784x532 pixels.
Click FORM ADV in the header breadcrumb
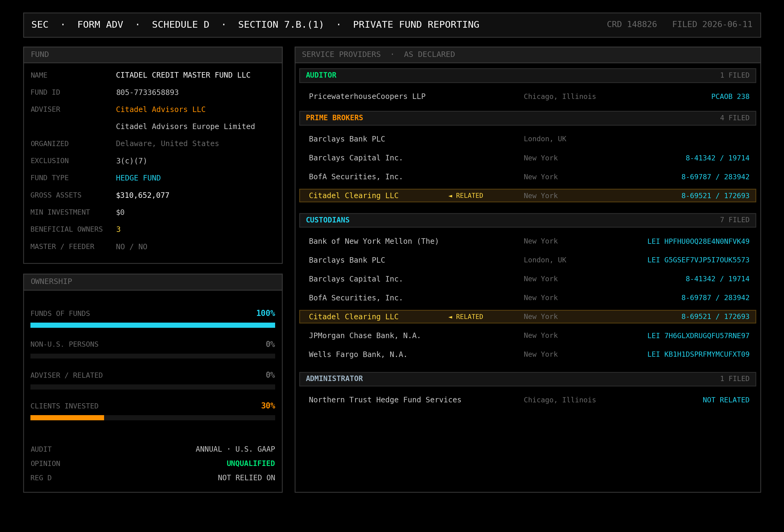(x=100, y=25)
